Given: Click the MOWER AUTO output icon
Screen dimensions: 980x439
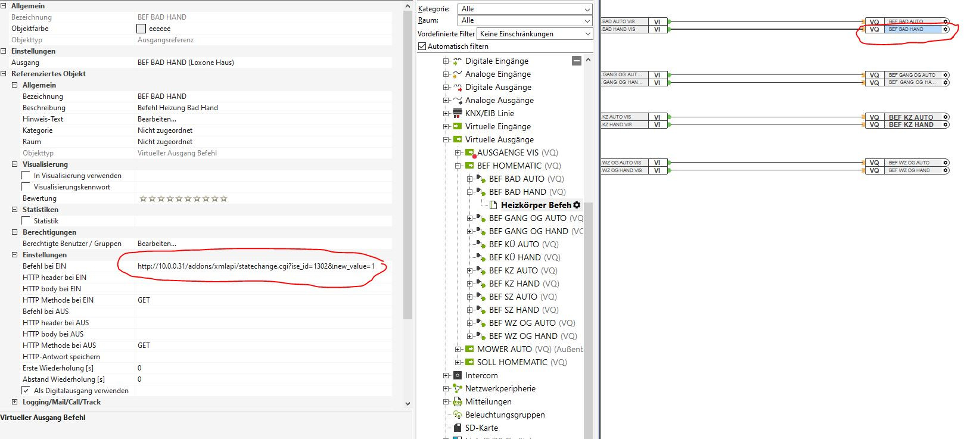Looking at the screenshot, I should (x=469, y=349).
